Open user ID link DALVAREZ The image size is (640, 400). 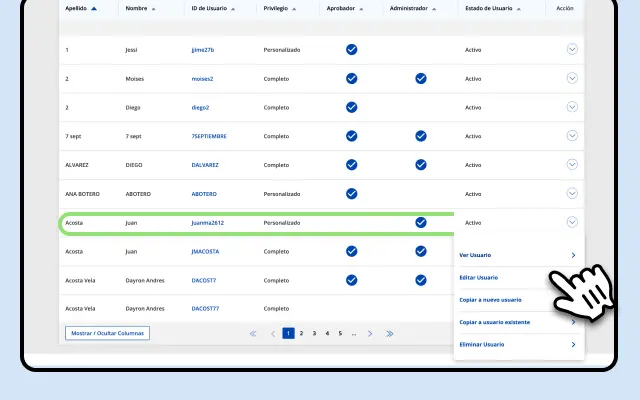pos(205,165)
